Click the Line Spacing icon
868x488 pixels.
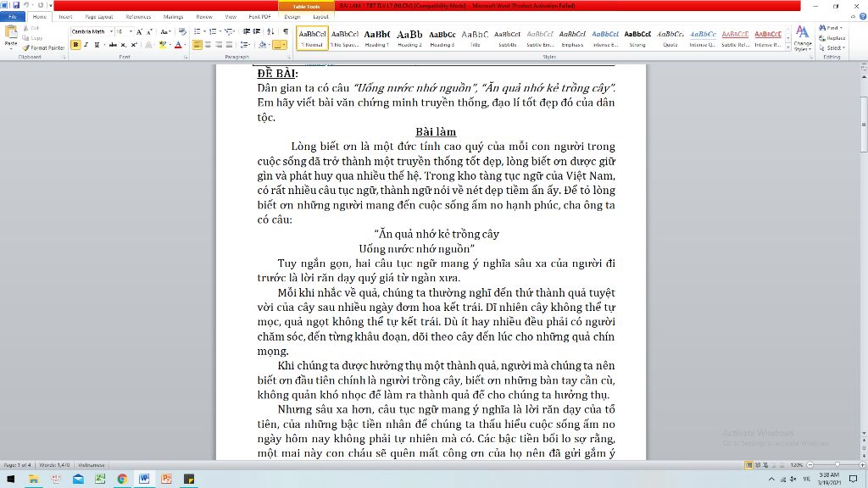click(x=244, y=45)
